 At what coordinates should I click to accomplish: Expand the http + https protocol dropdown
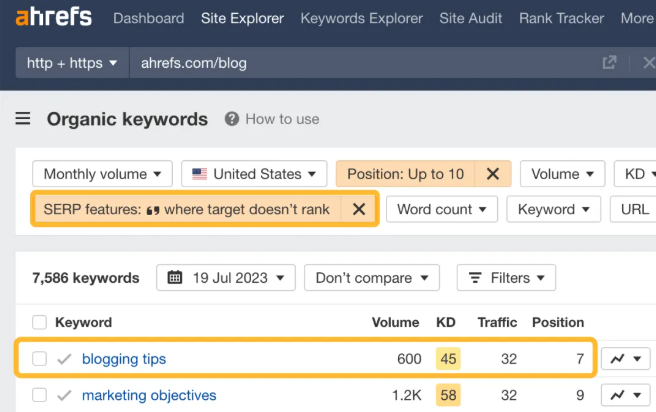(x=72, y=63)
